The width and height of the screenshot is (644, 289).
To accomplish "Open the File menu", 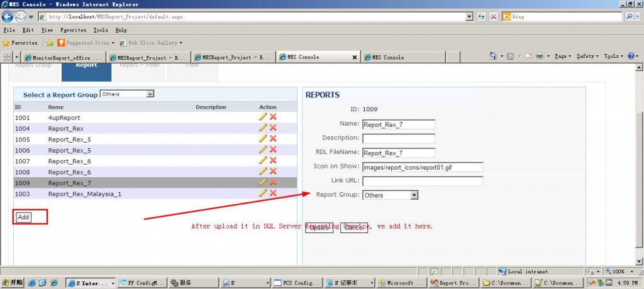I will 9,30.
